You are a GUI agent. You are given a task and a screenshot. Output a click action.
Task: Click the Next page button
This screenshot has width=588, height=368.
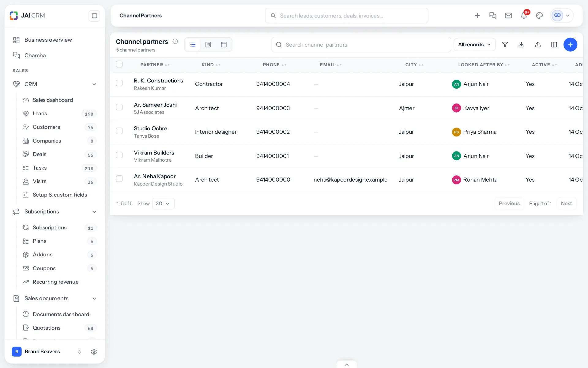click(566, 204)
